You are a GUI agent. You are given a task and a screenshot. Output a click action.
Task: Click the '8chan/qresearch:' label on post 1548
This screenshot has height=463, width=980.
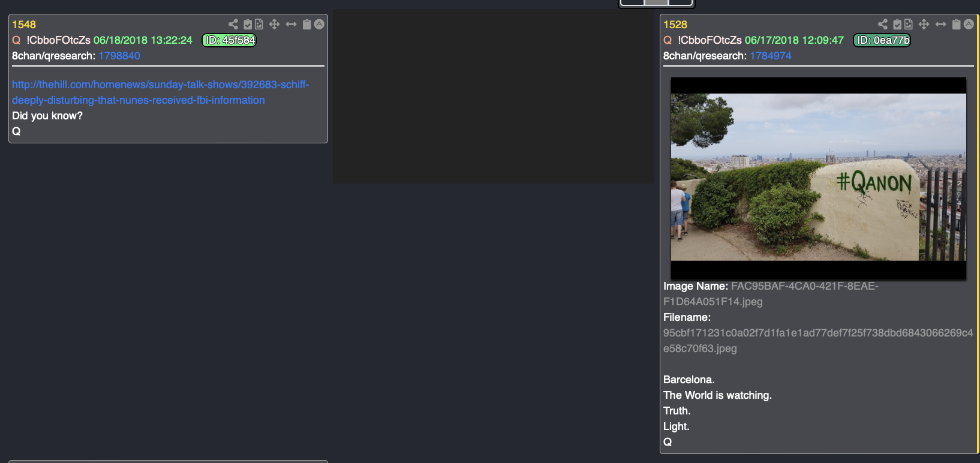coord(53,56)
